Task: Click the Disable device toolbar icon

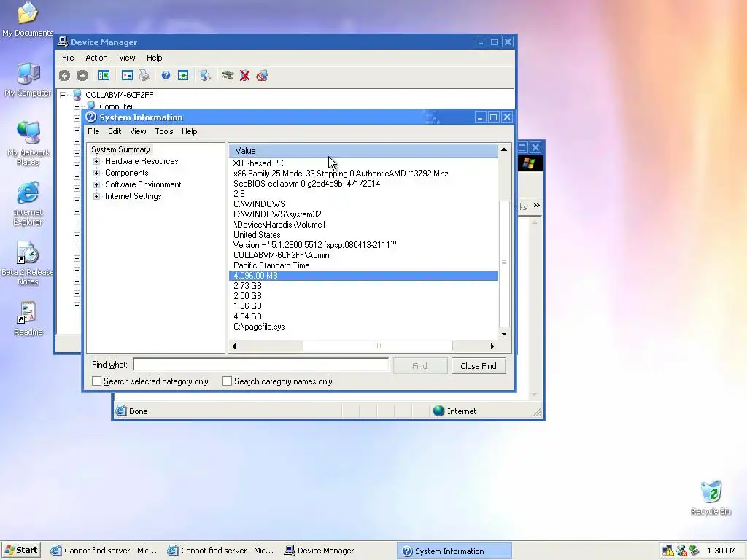Action: [x=262, y=75]
